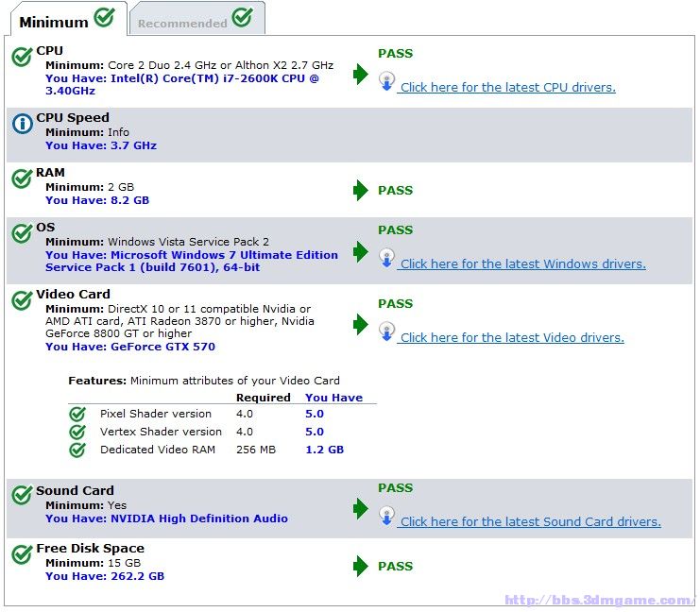Click the 'You Have: Intel(R) Core(TM) i7-2600K' text
This screenshot has height=612, width=700.
(182, 85)
